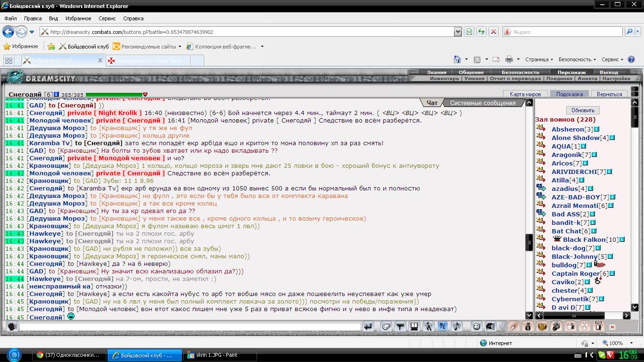Open the Анкета link
The width and height of the screenshot is (644, 362).
click(587, 79)
